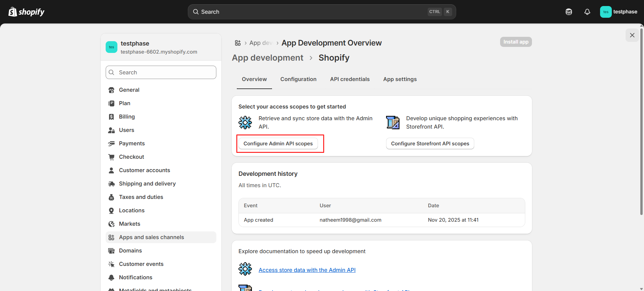644x291 pixels.
Task: Open Domains settings
Action: point(161,250)
